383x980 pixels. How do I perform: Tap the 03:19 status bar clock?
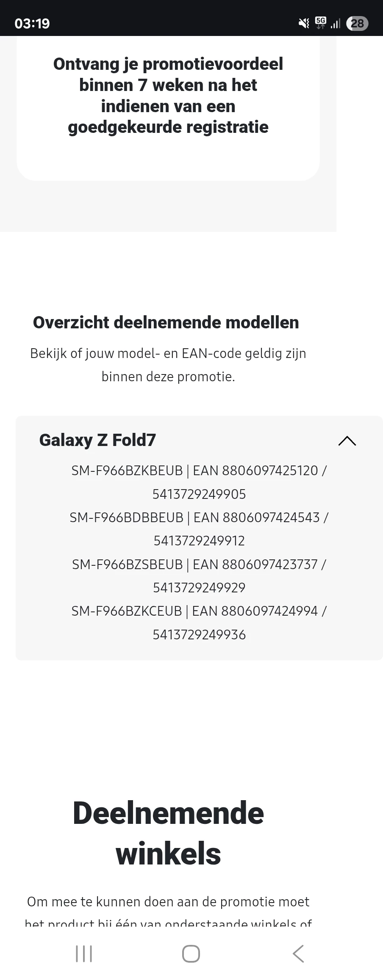click(32, 23)
